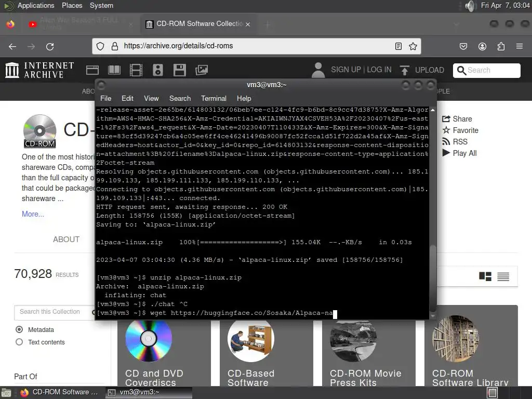Open the terminal File menu
This screenshot has width=532, height=399.
click(105, 98)
